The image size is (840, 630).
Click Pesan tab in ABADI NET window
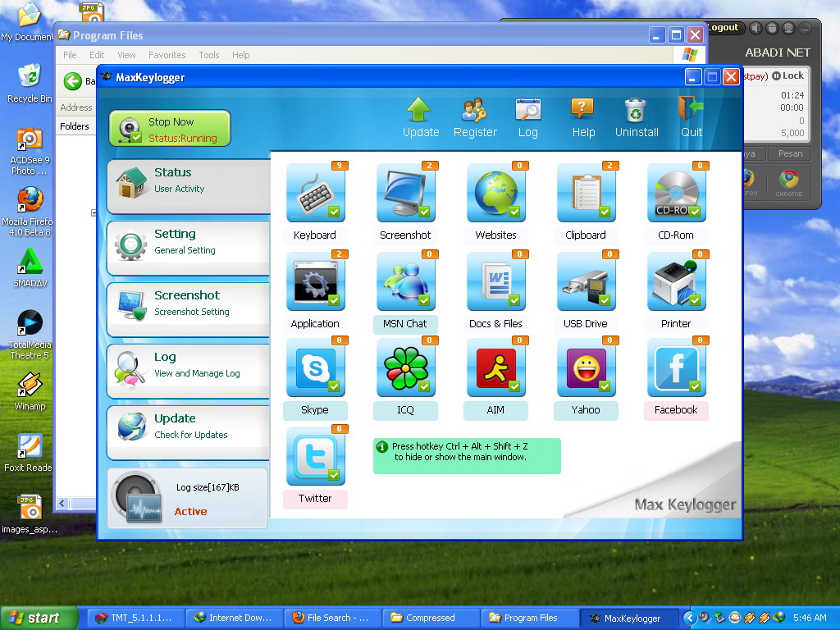point(790,153)
